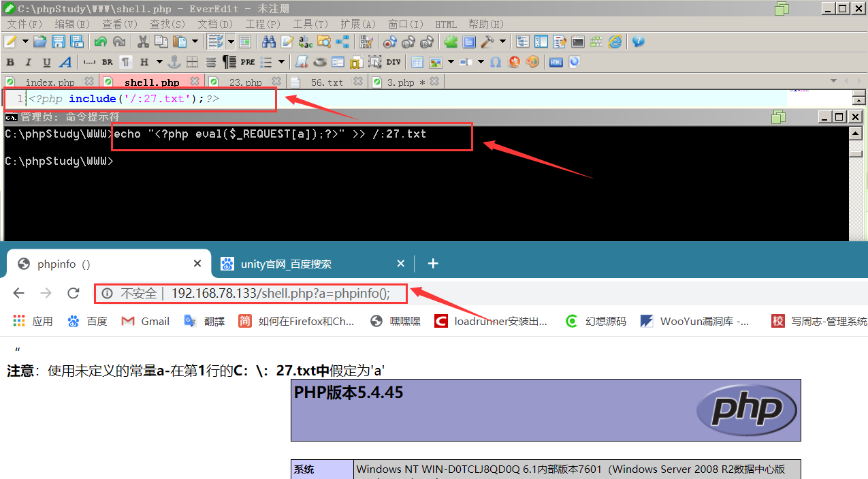Expand the list bullets dropdown arrow

(281, 62)
